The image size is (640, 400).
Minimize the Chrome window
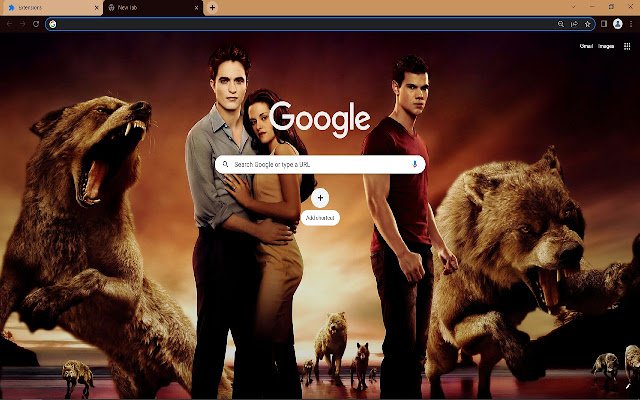click(x=592, y=7)
